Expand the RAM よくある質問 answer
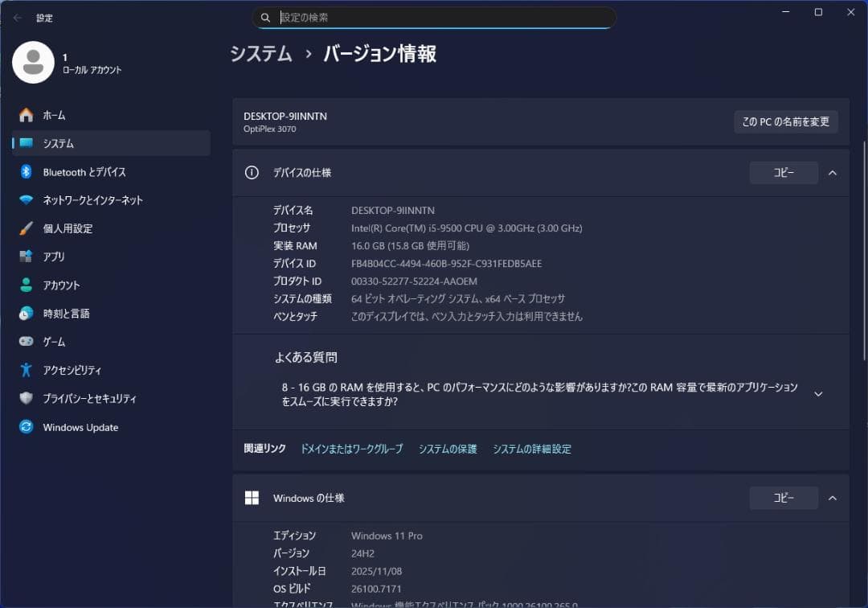This screenshot has height=608, width=868. pyautogui.click(x=818, y=393)
